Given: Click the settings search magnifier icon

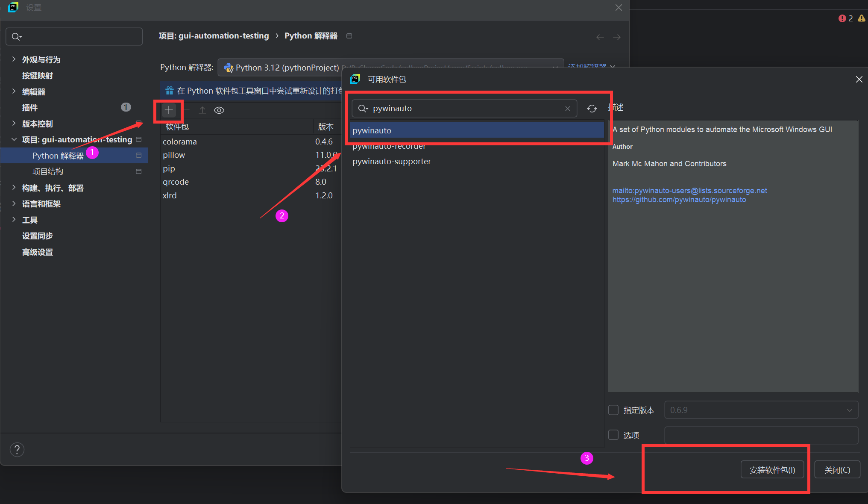Looking at the screenshot, I should pyautogui.click(x=16, y=37).
